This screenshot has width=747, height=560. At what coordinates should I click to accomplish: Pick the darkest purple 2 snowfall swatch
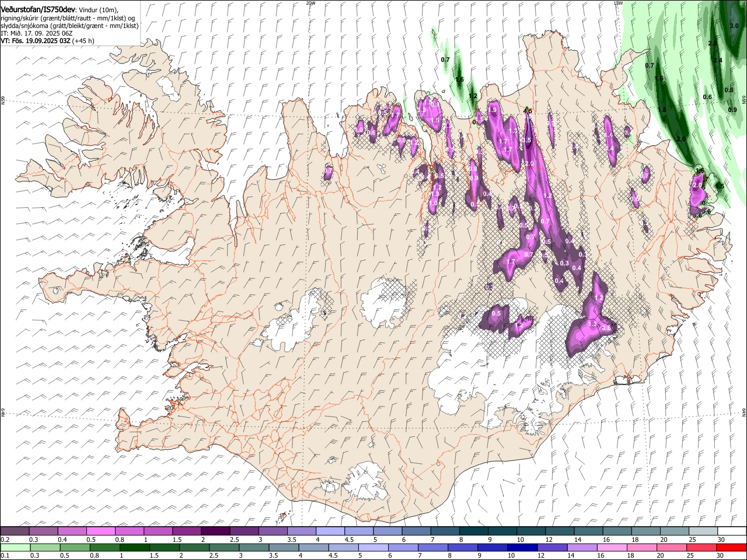coord(215,531)
